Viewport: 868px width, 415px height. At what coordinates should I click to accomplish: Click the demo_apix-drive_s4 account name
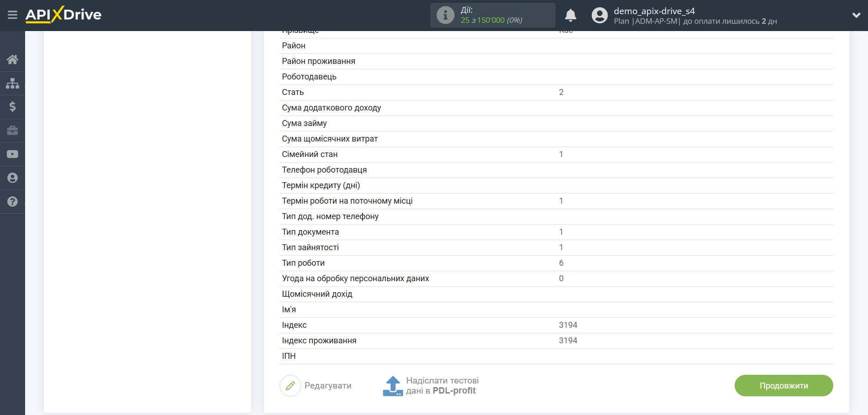pyautogui.click(x=654, y=11)
